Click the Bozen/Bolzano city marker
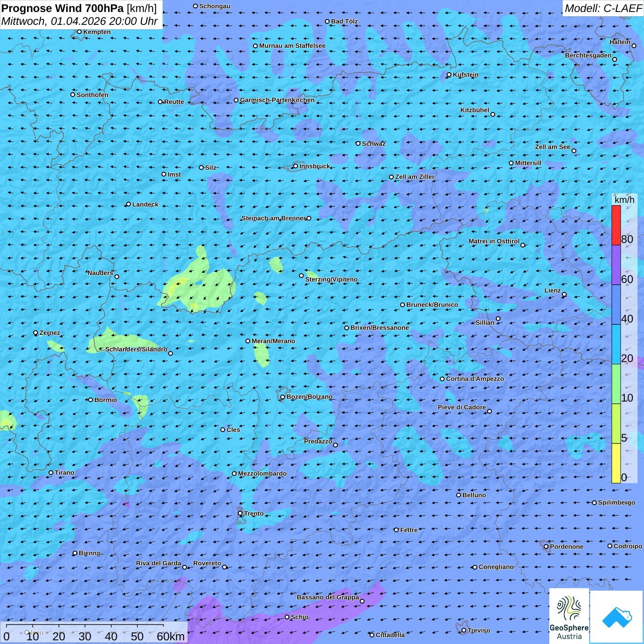Screen dimensions: 644x644 tap(282, 397)
